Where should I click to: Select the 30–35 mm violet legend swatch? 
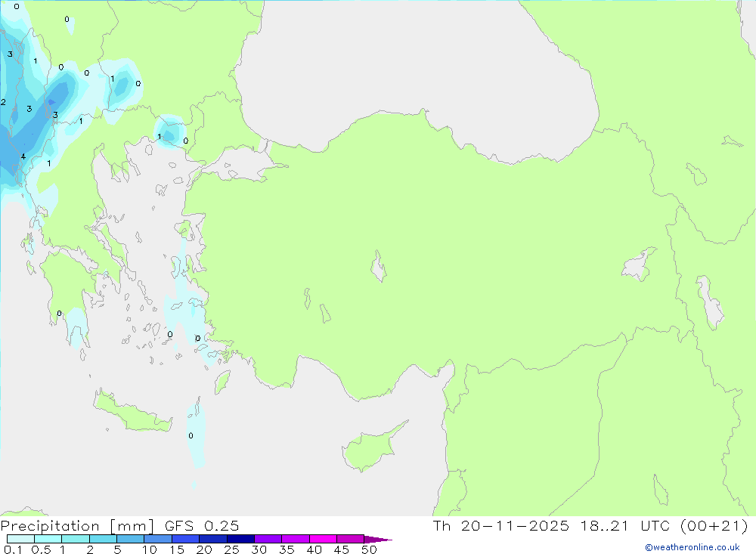(x=268, y=539)
